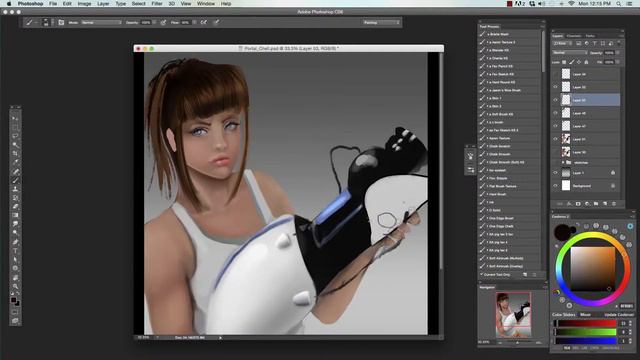Image resolution: width=640 pixels, height=360 pixels.
Task: Toggle the Brush panel from options bar
Action: point(61,22)
